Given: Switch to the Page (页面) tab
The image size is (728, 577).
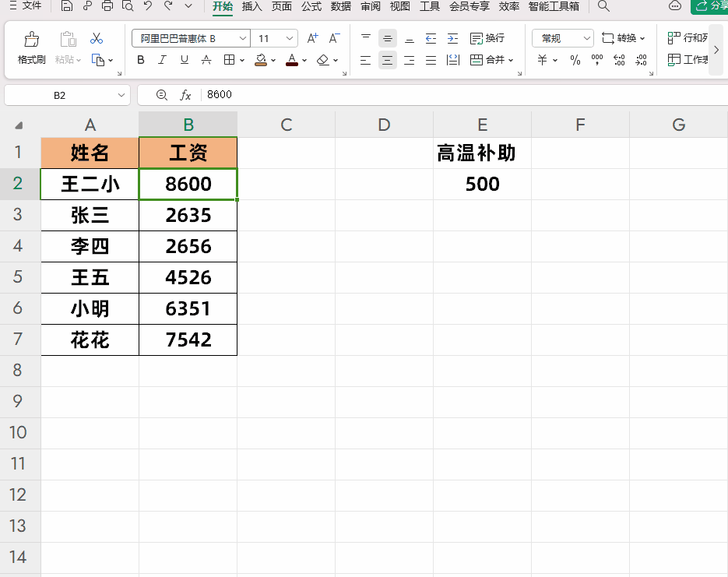Looking at the screenshot, I should click(x=281, y=6).
